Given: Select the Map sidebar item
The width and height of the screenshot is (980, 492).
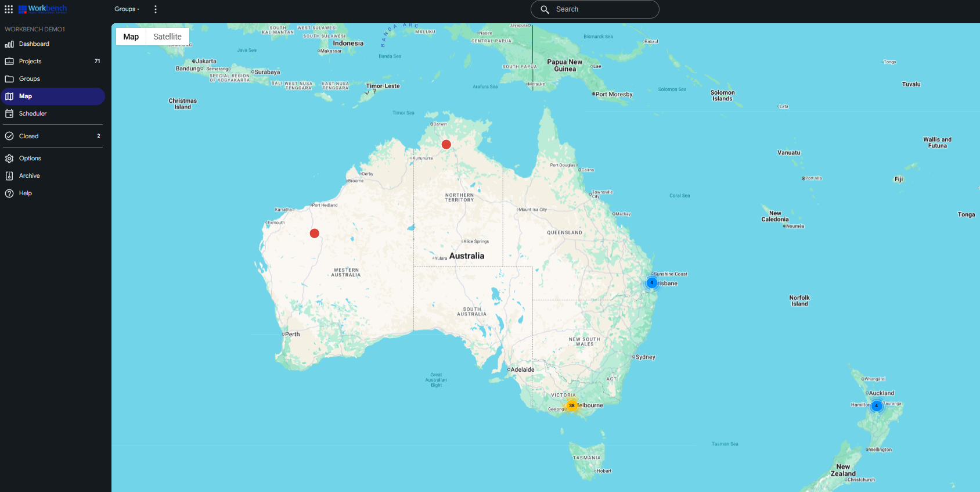Looking at the screenshot, I should click(52, 96).
